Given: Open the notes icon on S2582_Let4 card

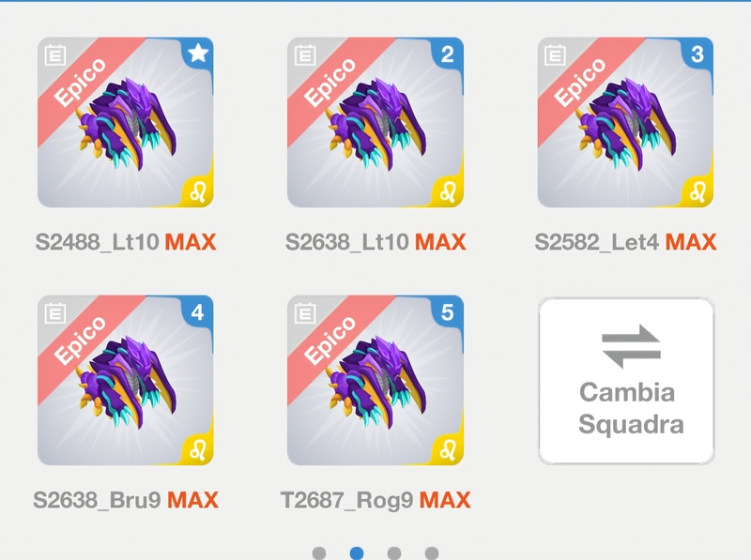Looking at the screenshot, I should click(555, 55).
